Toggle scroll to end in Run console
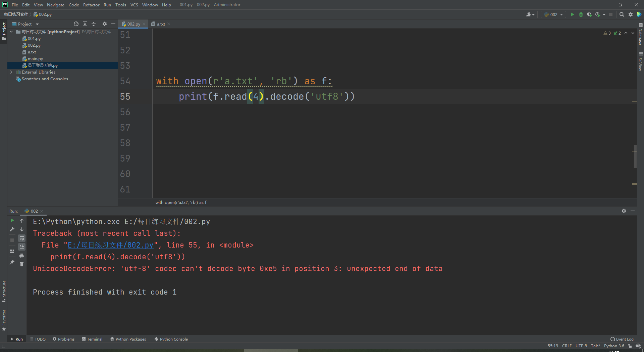Screen dimensions: 644x352 pos(22,247)
